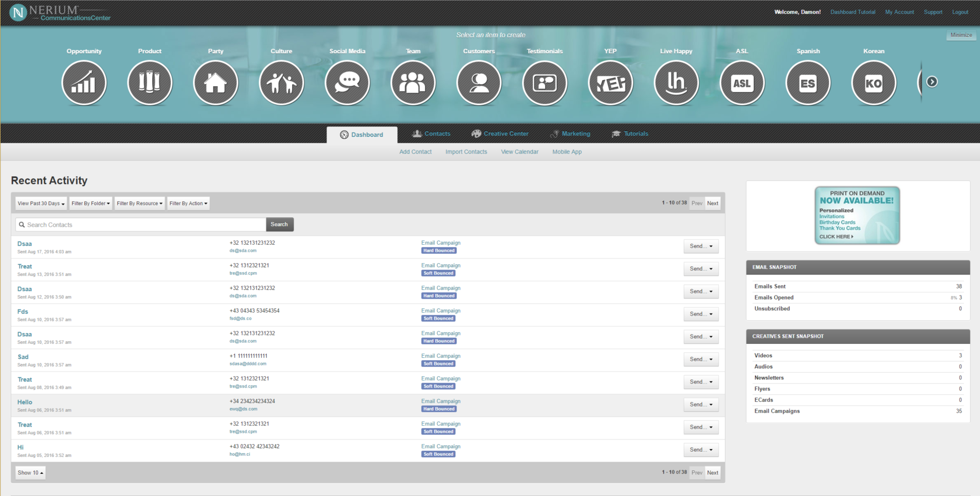Image resolution: width=980 pixels, height=496 pixels.
Task: Open the Live Happy icon
Action: [676, 83]
